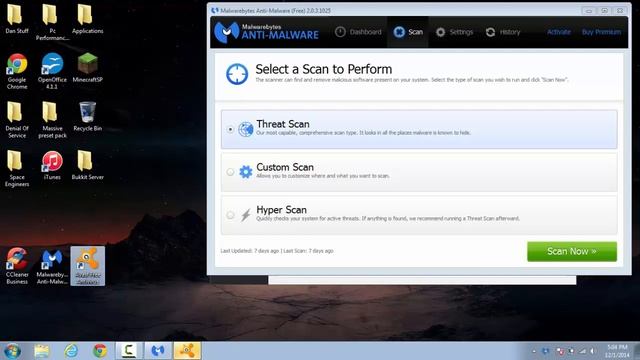Open the Recycle Bin icon
640x360 pixels.
coord(87,116)
